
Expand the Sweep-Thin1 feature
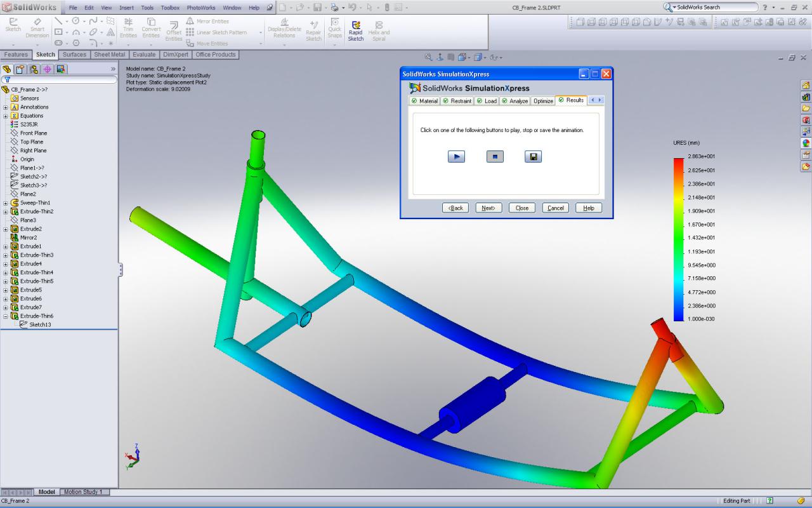tap(6, 203)
